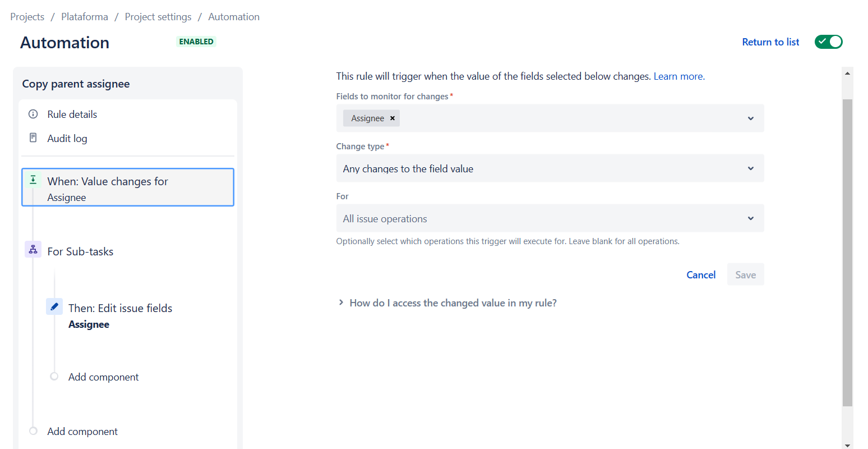The height and width of the screenshot is (449, 868).
Task: Click the Rule details info icon
Action: (33, 114)
